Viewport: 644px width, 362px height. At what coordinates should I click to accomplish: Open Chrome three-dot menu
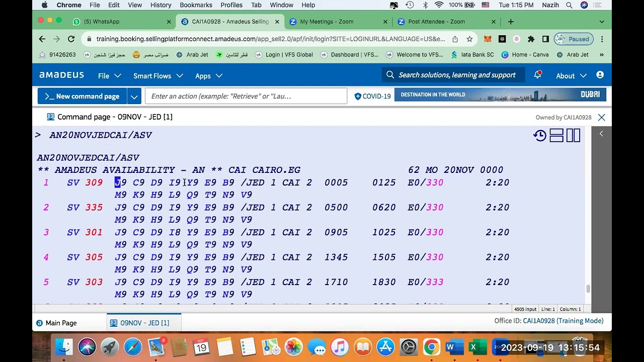point(602,39)
